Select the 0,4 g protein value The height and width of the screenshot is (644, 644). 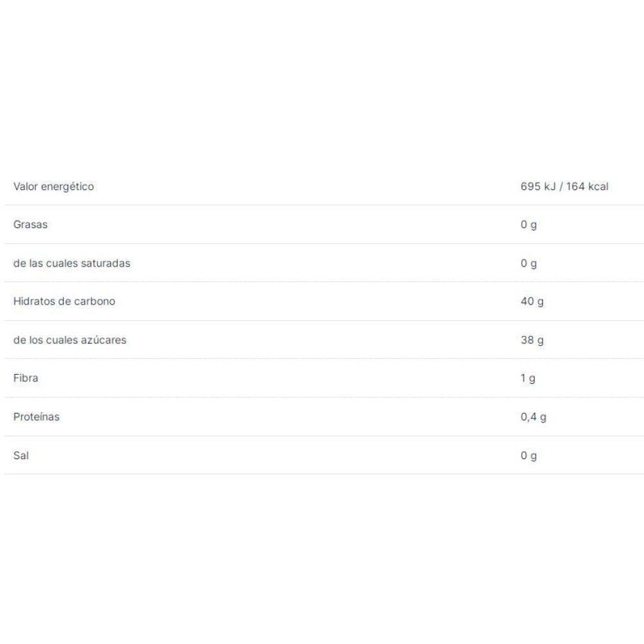point(533,417)
